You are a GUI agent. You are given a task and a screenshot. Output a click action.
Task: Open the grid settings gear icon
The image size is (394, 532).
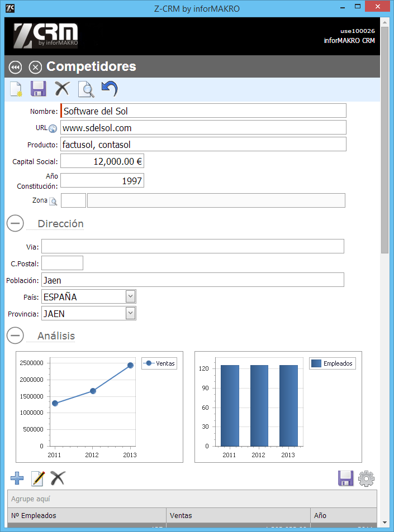pos(366,479)
